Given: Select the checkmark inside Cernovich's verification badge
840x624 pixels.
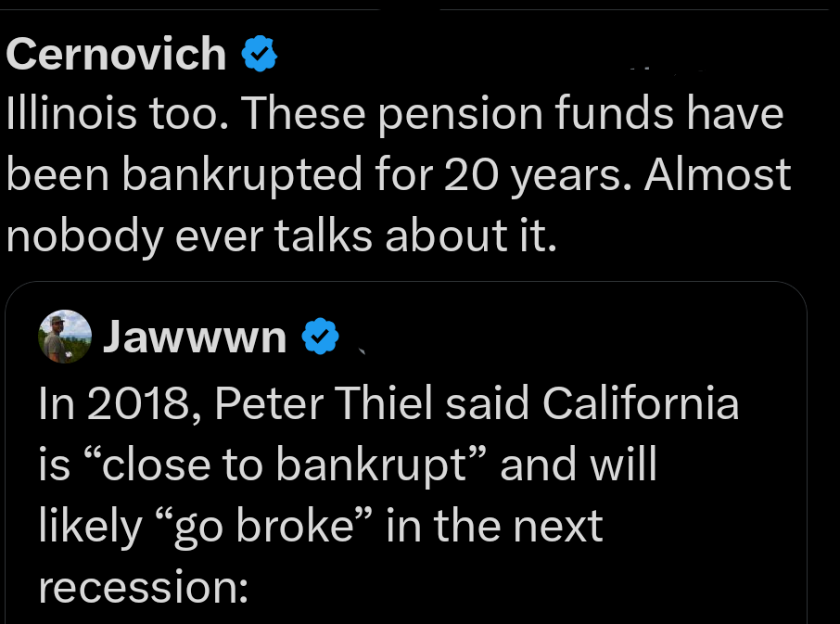Looking at the screenshot, I should pyautogui.click(x=260, y=53).
